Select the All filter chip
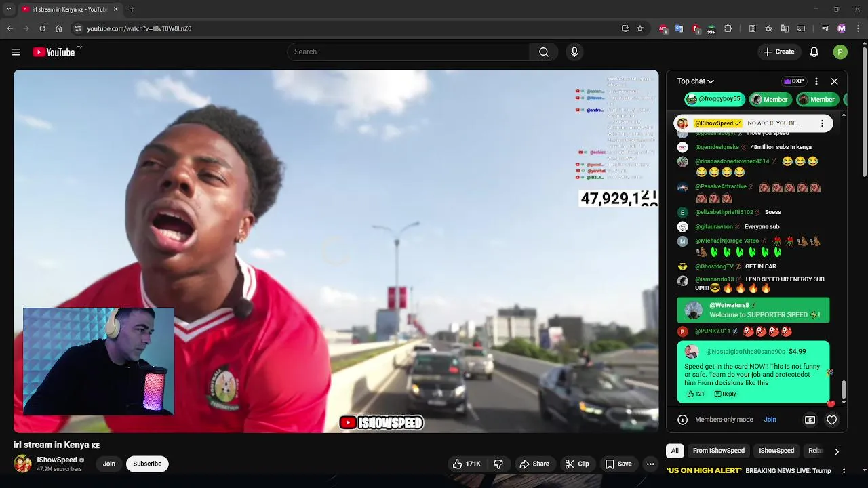 [x=675, y=451]
